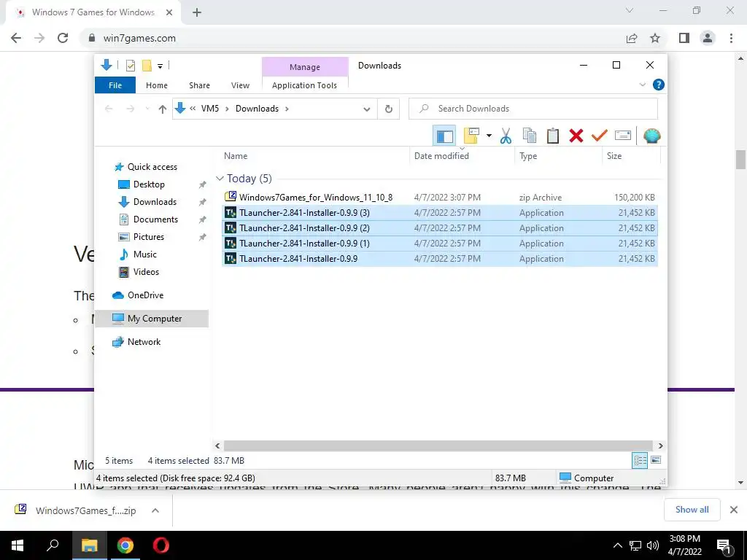Image resolution: width=747 pixels, height=560 pixels.
Task: Sort by the Name column header
Action: tap(236, 156)
